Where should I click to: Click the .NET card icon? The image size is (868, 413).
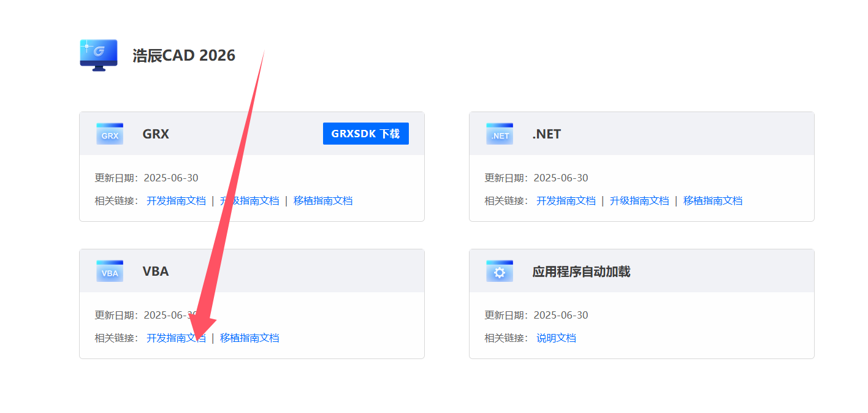500,134
